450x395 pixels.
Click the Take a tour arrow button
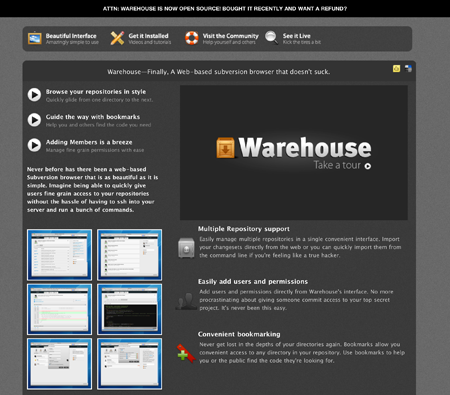[368, 166]
